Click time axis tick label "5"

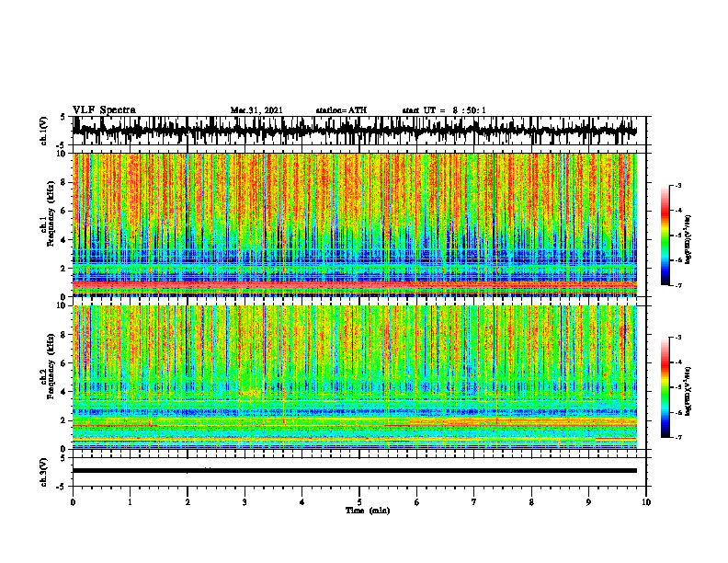point(359,502)
